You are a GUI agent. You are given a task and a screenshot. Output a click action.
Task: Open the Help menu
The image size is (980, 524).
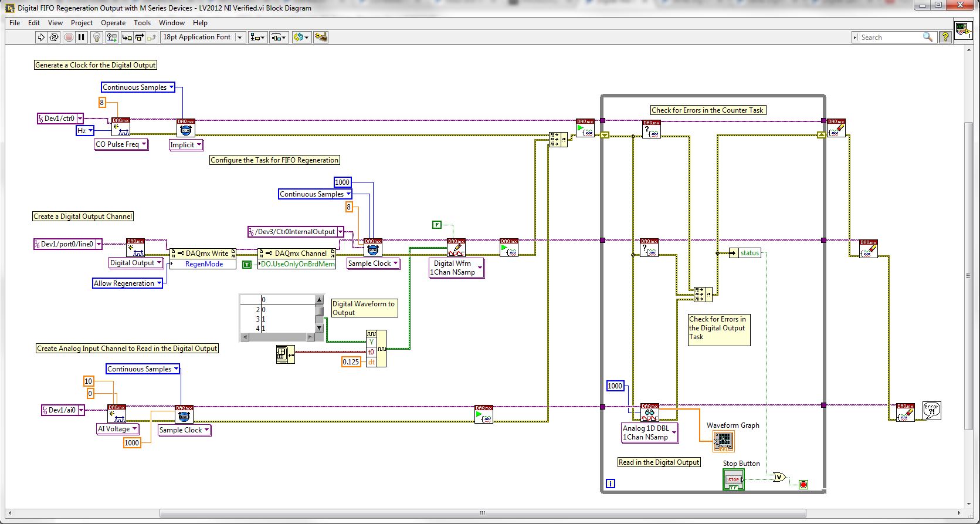click(x=200, y=23)
